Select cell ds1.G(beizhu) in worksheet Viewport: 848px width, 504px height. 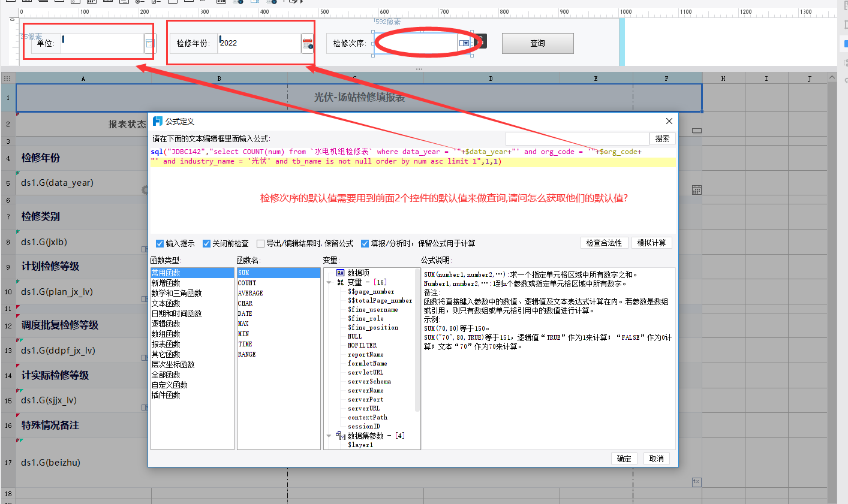coord(83,462)
